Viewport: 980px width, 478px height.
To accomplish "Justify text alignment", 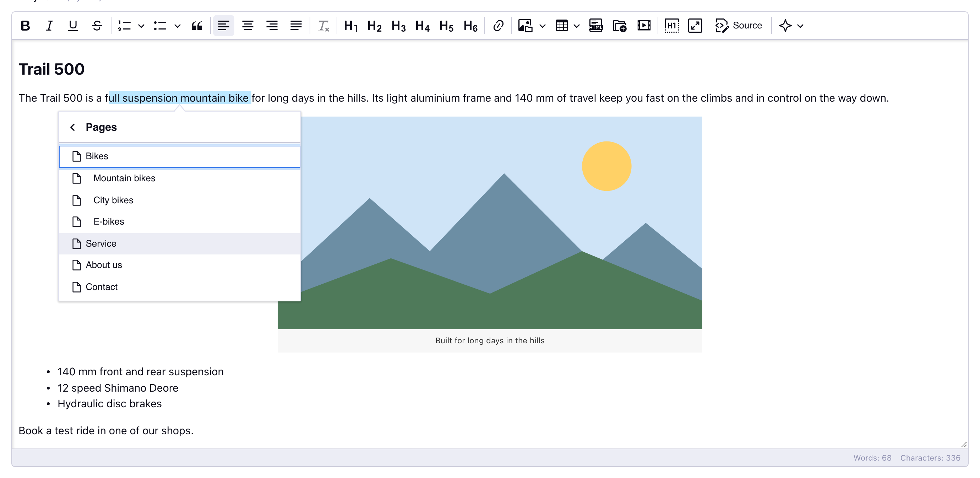I will [x=296, y=26].
